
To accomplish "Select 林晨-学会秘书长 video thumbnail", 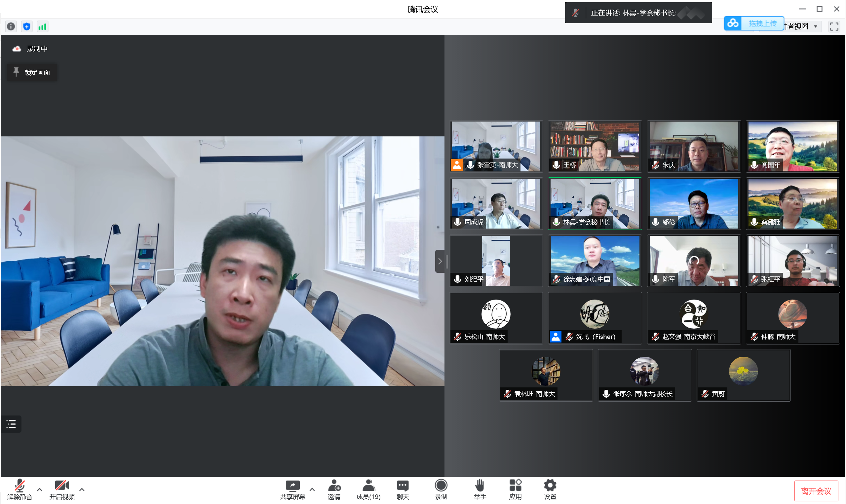I will click(595, 203).
